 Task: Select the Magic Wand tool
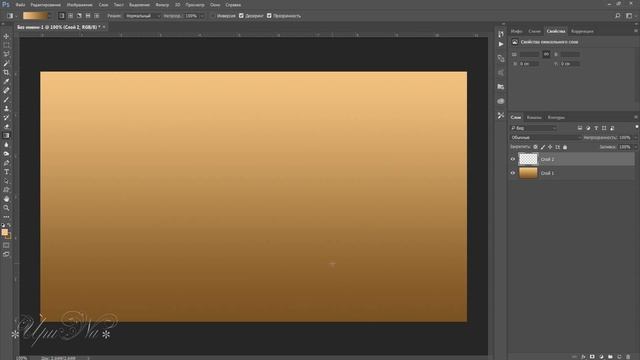pos(6,63)
